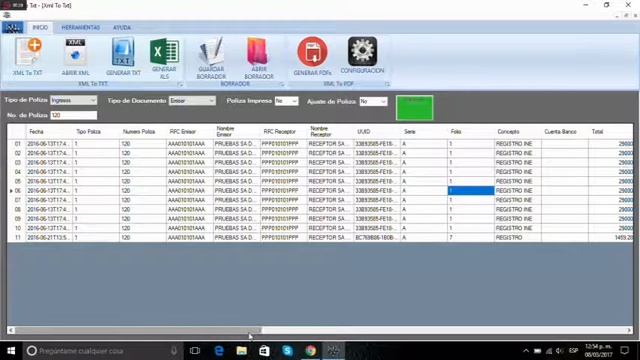The image size is (640, 360).
Task: Open Windows Start menu
Action: pyautogui.click(x=11, y=351)
